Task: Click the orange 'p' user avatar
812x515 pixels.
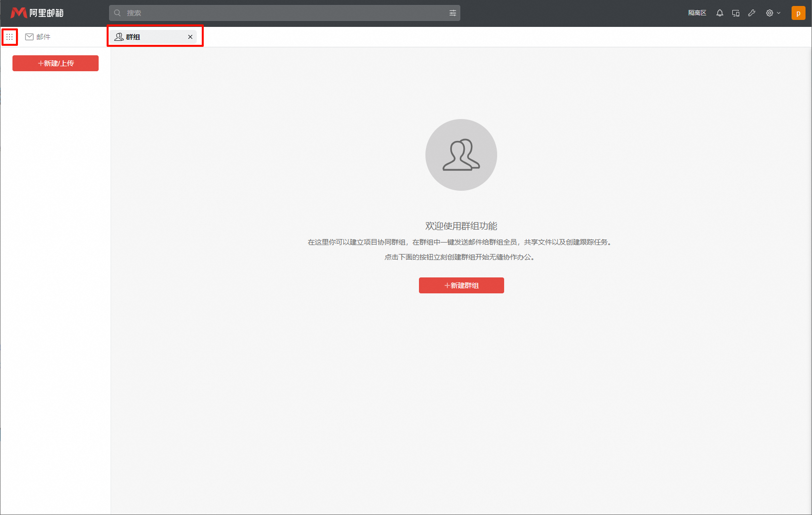Action: coord(798,13)
